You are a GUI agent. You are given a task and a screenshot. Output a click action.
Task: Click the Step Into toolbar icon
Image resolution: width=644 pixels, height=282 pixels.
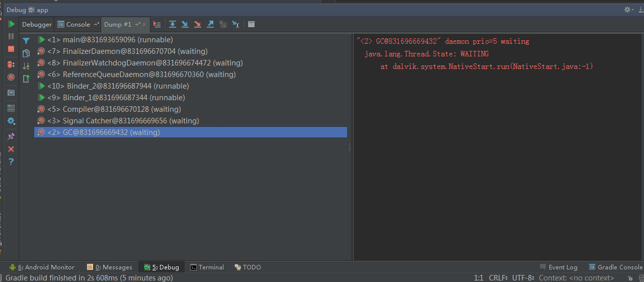click(185, 24)
